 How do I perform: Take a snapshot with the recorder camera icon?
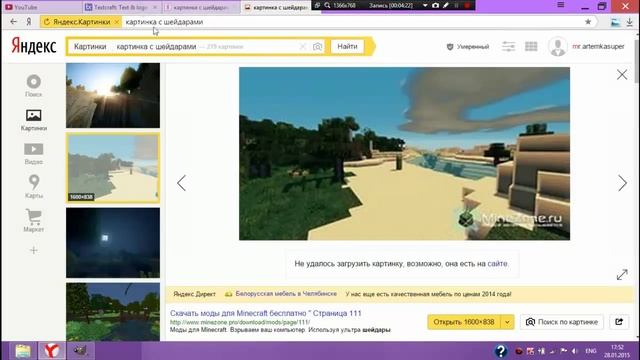pos(436,6)
